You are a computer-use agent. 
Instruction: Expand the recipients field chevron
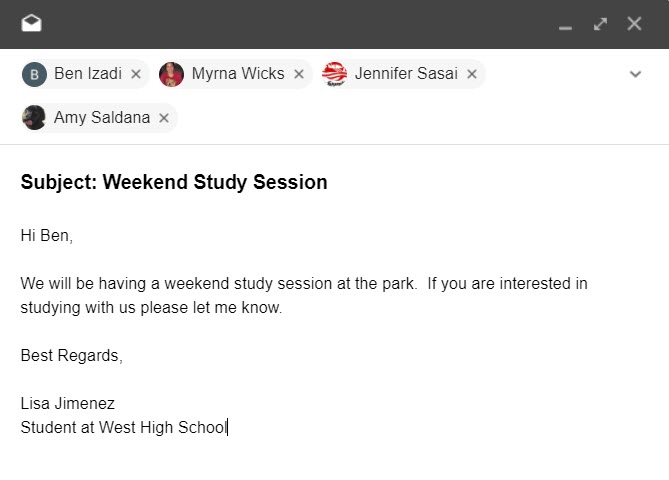pos(635,74)
